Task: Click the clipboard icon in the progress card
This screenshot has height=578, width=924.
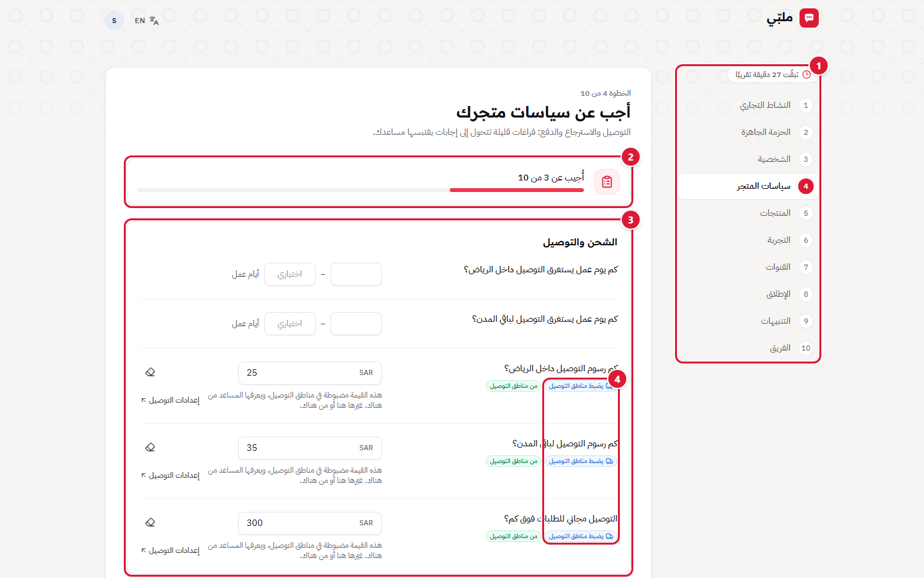Action: click(607, 182)
